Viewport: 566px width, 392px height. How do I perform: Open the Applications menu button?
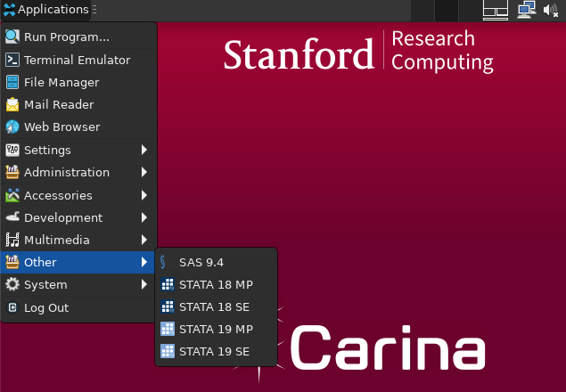tap(45, 10)
